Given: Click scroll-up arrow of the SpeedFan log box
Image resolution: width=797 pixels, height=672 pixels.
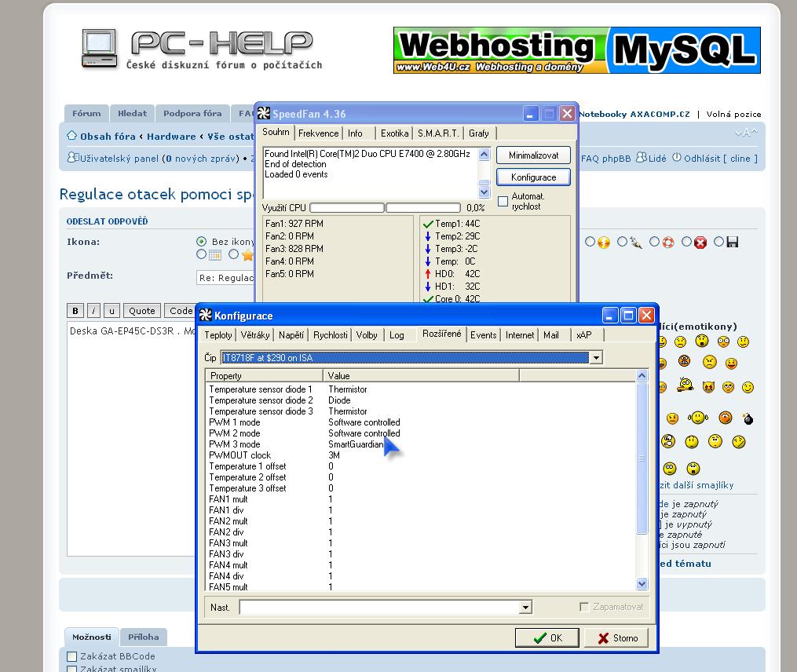Looking at the screenshot, I should coord(484,154).
